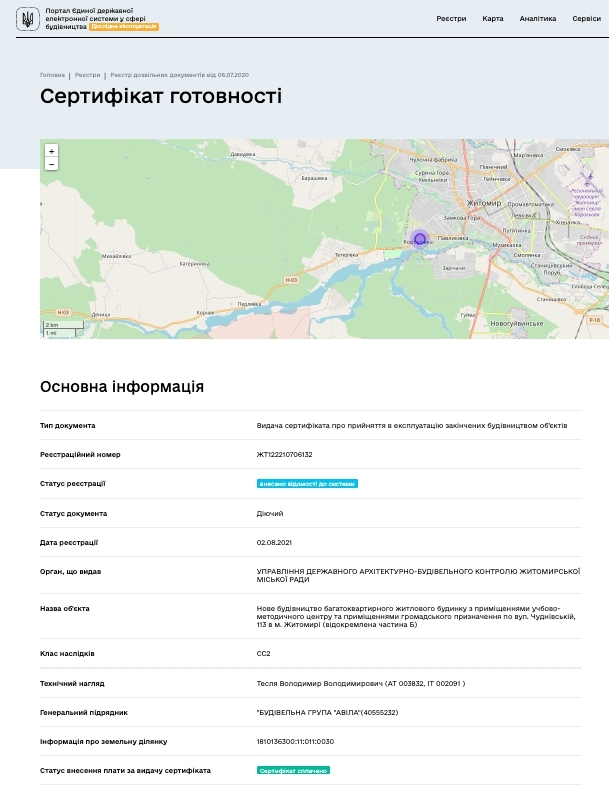
Task: Select the Нове будівництво object name text
Action: [x=416, y=616]
